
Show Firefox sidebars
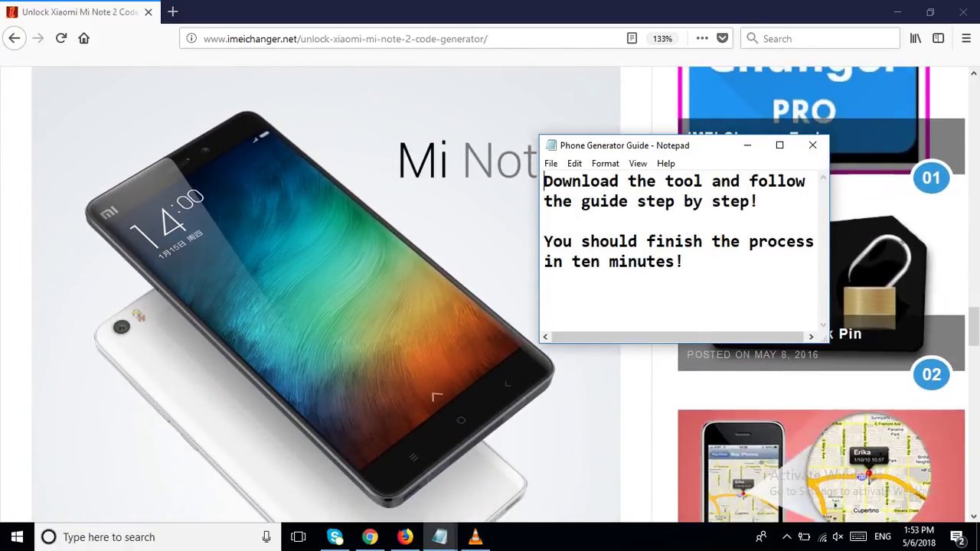(x=938, y=38)
